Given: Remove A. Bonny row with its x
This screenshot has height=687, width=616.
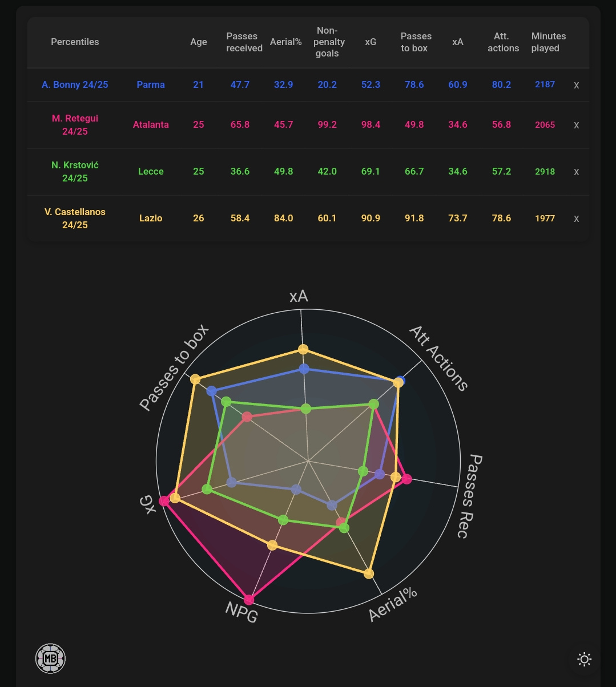Looking at the screenshot, I should click(x=576, y=85).
